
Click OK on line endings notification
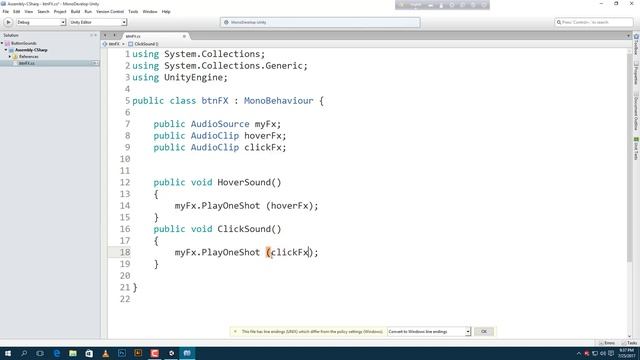coord(484,331)
